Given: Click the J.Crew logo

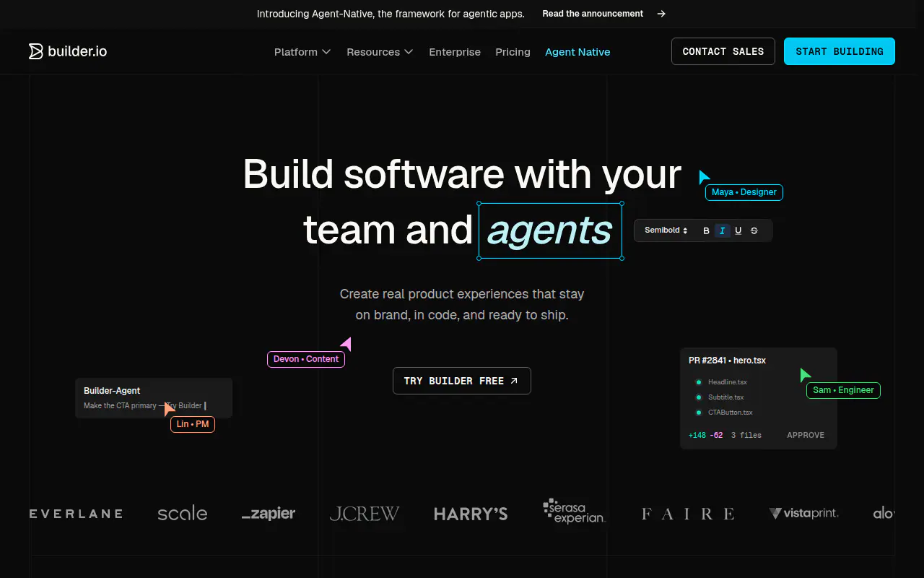Looking at the screenshot, I should coord(365,514).
